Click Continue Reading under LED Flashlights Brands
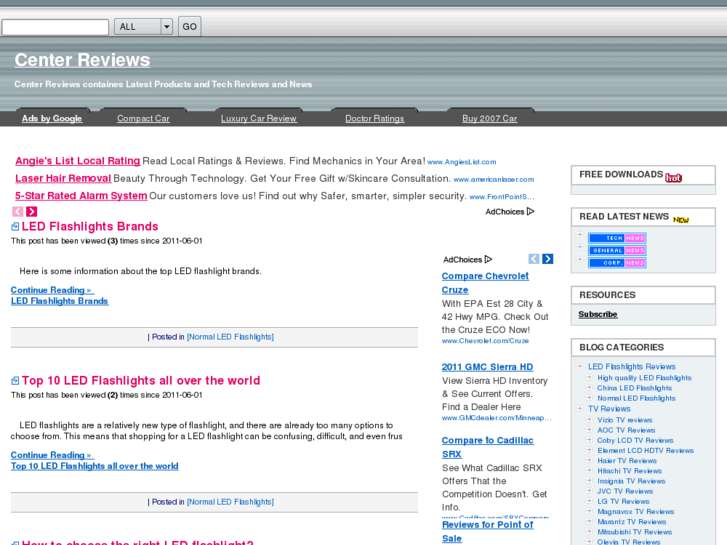 click(52, 290)
